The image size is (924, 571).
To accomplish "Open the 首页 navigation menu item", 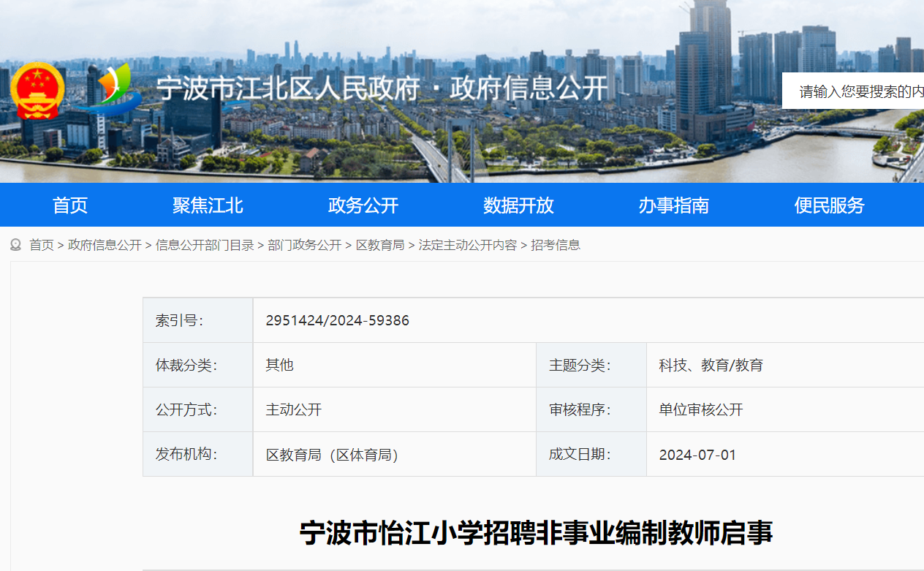I will (x=70, y=205).
